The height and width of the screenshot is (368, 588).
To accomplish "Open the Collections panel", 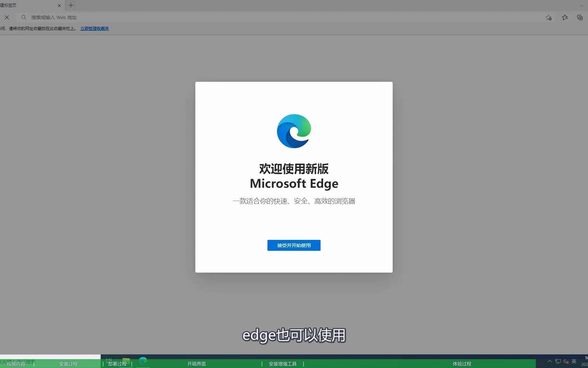I will pyautogui.click(x=580, y=17).
